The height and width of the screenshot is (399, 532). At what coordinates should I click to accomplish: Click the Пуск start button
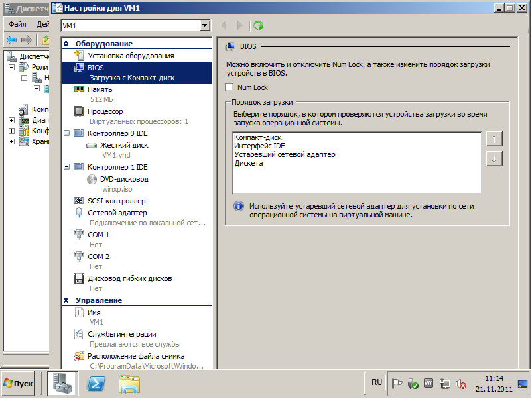pos(19,383)
